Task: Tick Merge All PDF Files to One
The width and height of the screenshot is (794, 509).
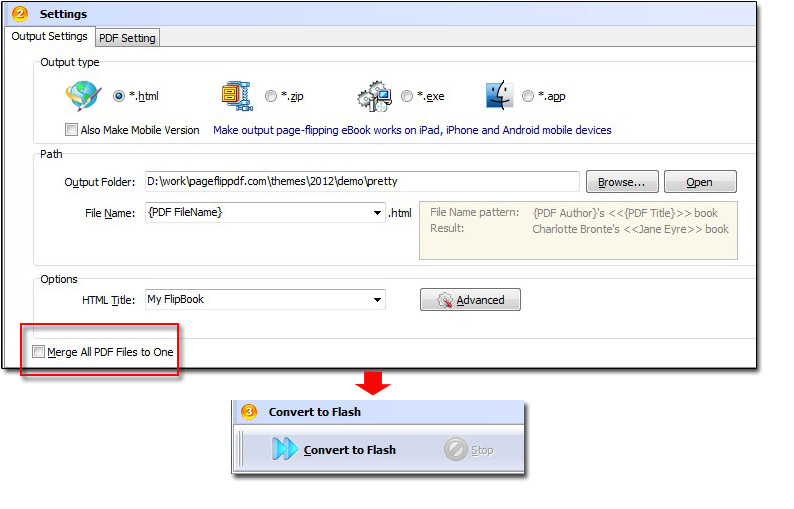Action: 39,352
